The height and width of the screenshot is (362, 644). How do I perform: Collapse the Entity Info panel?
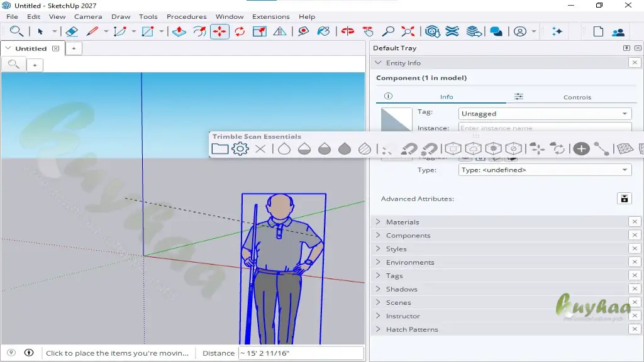(x=378, y=63)
